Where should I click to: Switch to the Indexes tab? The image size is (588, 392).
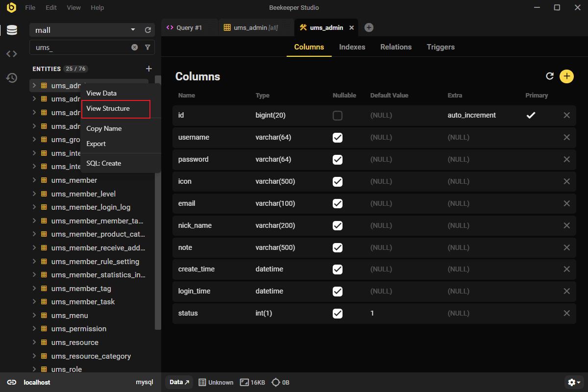click(352, 47)
